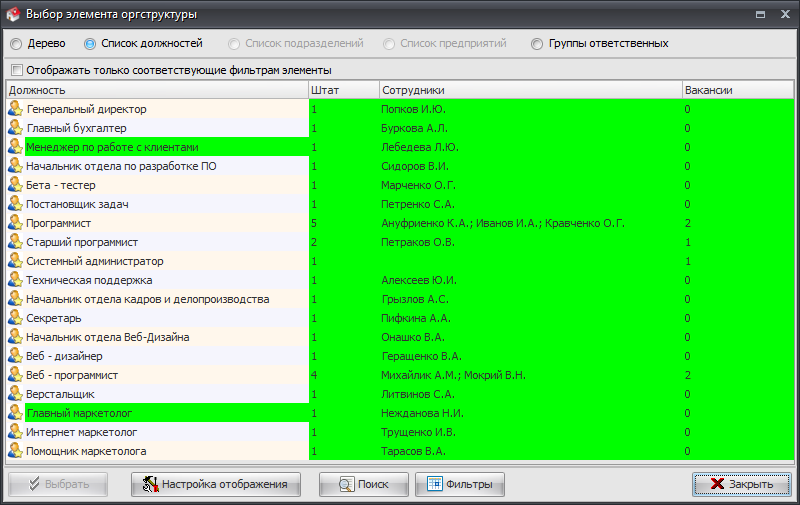The width and height of the screenshot is (800, 505).
Task: Click the Закрыть button
Action: [741, 484]
